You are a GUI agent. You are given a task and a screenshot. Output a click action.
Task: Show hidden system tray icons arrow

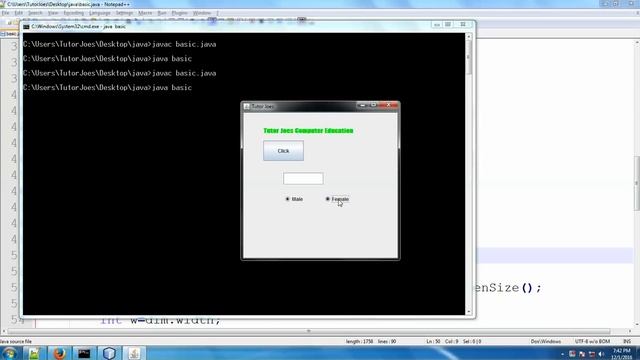click(x=562, y=354)
